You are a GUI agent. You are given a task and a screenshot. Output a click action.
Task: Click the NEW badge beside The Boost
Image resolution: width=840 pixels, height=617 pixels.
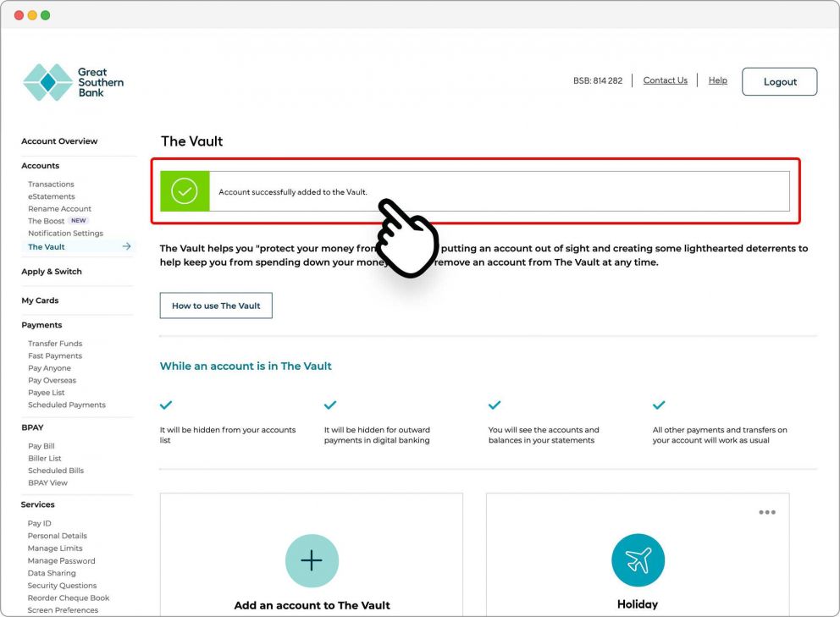pos(78,221)
